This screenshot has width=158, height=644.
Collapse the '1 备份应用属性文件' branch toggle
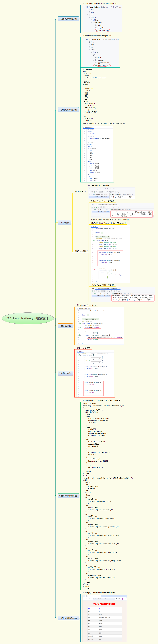point(80,19)
